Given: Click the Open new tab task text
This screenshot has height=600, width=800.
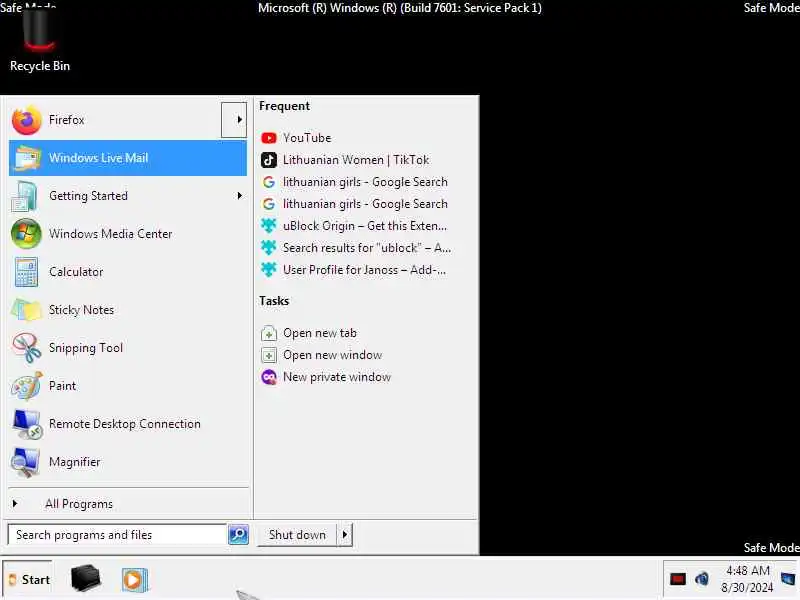Looking at the screenshot, I should tap(320, 333).
